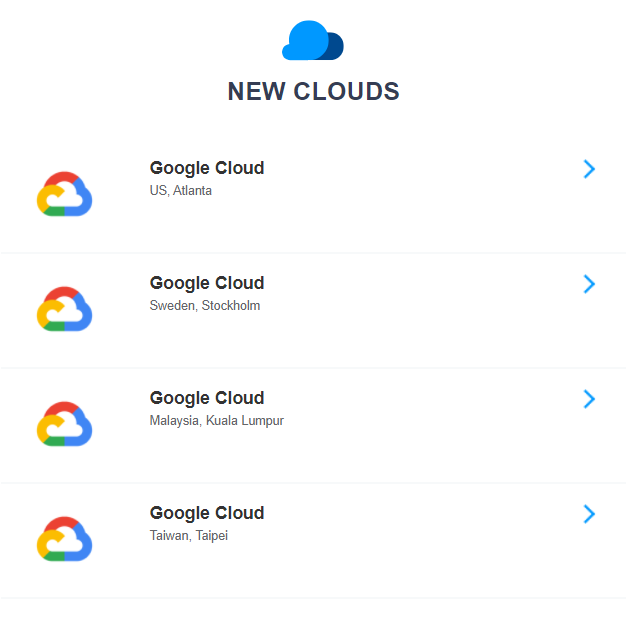
Task: Select the Sweden, Stockholm list row
Action: 313,310
